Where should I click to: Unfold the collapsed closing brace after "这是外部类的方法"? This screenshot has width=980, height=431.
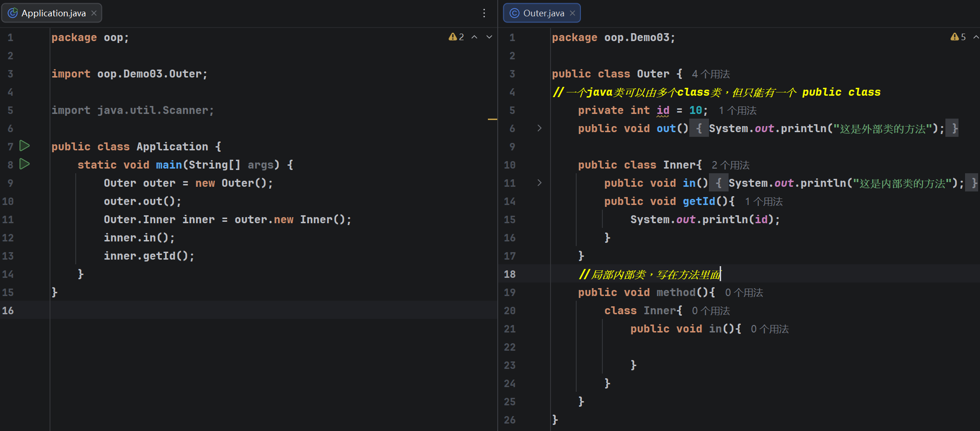coord(952,128)
